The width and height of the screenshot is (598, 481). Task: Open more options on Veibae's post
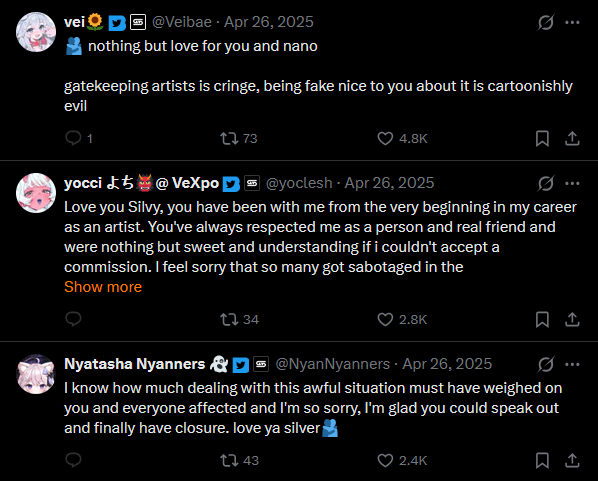(x=572, y=23)
